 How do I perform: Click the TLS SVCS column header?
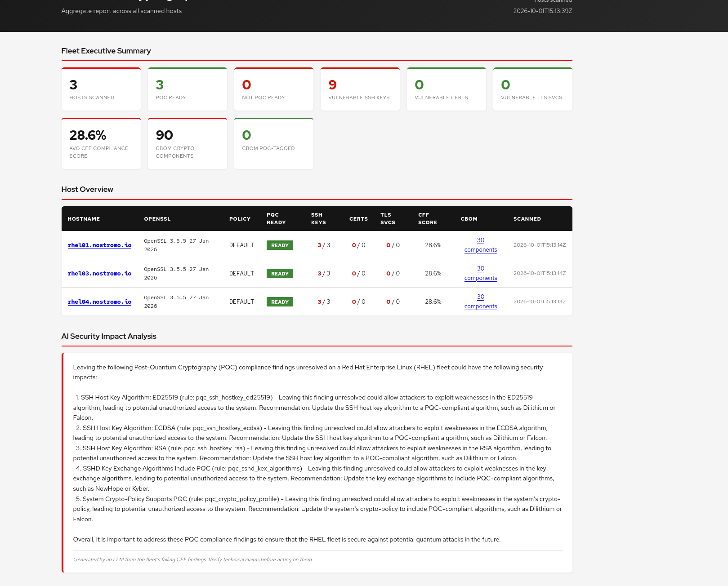(x=388, y=219)
